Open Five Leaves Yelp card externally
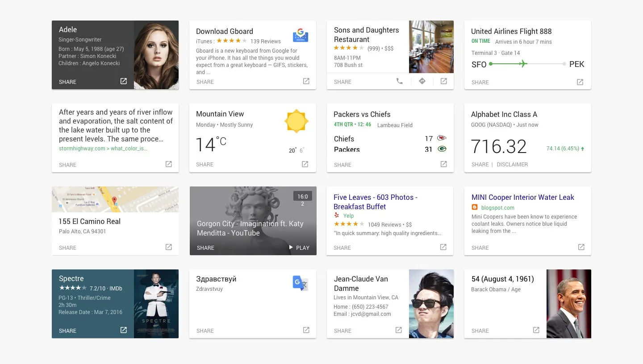 pos(443,247)
